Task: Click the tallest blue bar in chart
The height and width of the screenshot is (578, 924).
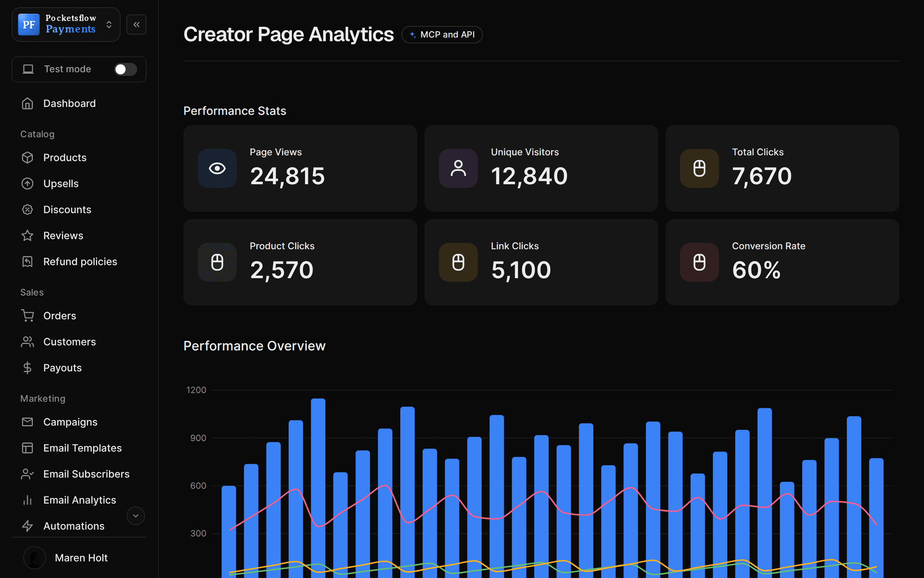Action: pyautogui.click(x=318, y=488)
